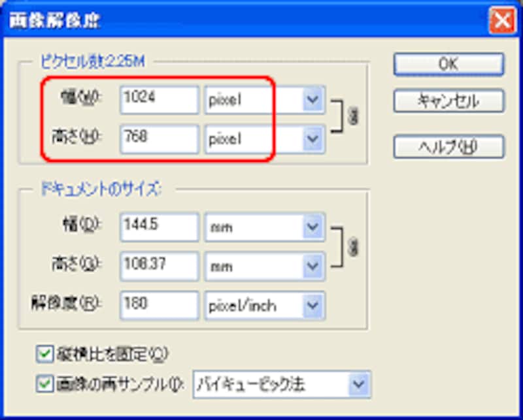Click the pixel height field showing 768

pyautogui.click(x=160, y=139)
